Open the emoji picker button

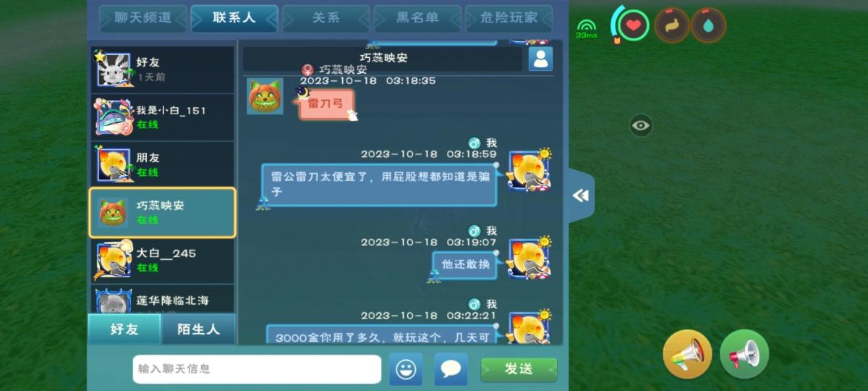(406, 369)
